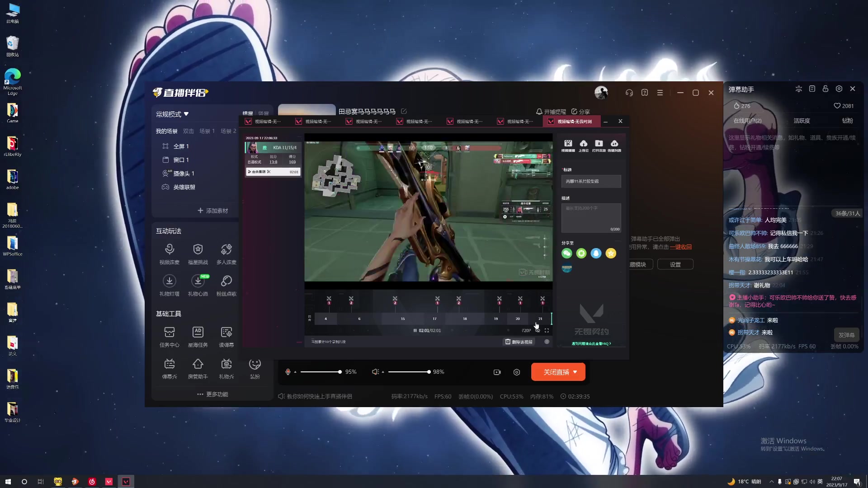Change the 720P video quality option
The width and height of the screenshot is (868, 488).
click(526, 330)
